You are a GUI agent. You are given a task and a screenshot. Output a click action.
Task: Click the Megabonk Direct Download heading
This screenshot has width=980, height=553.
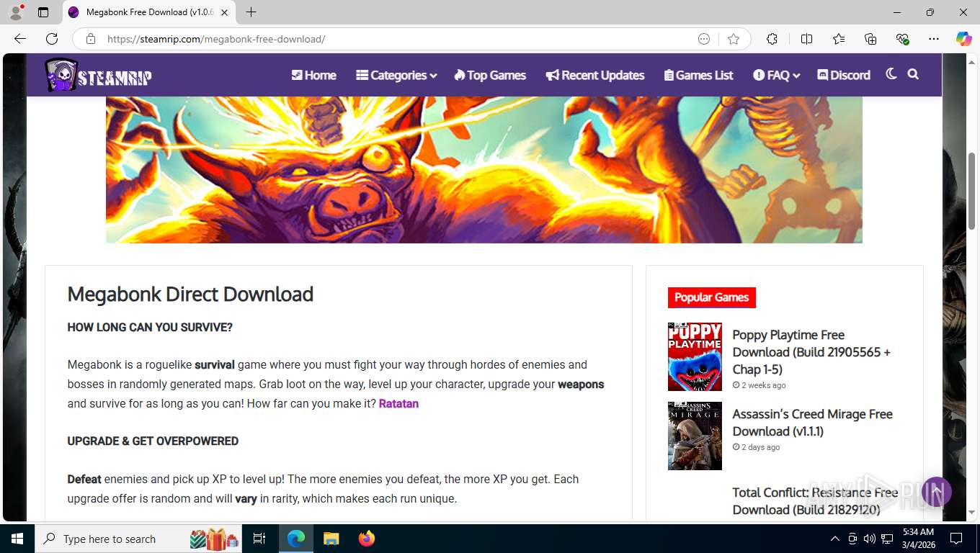coord(190,294)
